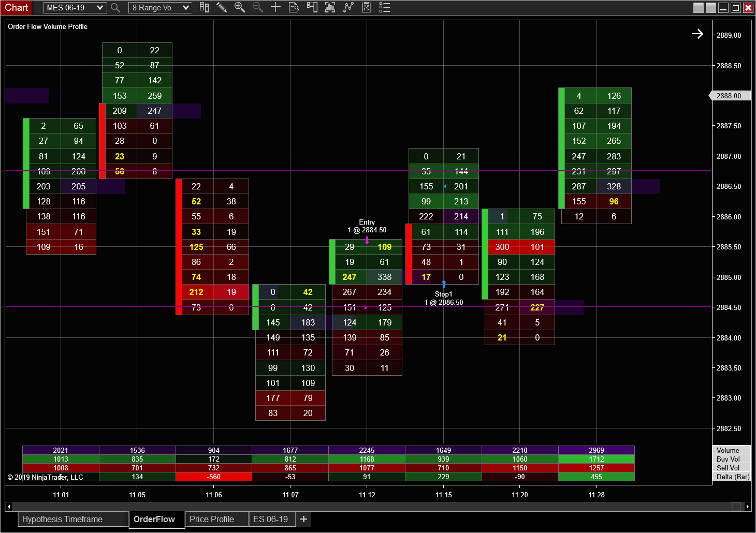756x533 pixels.
Task: Open the ES 06-19 tab
Action: coord(271,519)
